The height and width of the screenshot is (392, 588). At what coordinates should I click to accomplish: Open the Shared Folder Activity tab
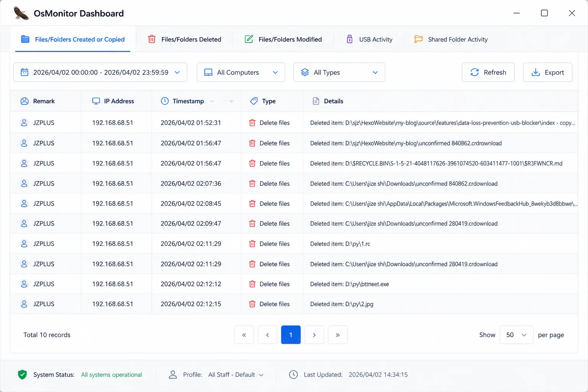click(x=451, y=39)
